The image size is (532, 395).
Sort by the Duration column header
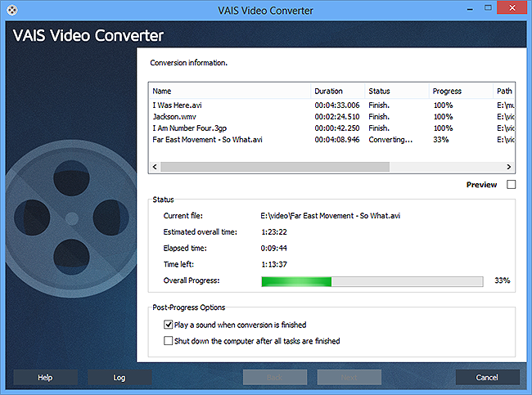pyautogui.click(x=338, y=91)
